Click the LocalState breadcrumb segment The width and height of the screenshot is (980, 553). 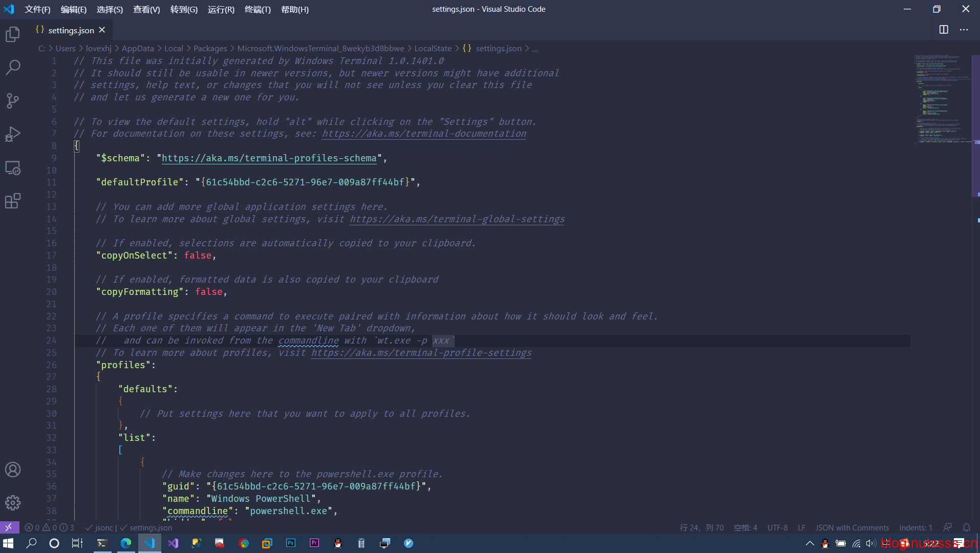433,49
